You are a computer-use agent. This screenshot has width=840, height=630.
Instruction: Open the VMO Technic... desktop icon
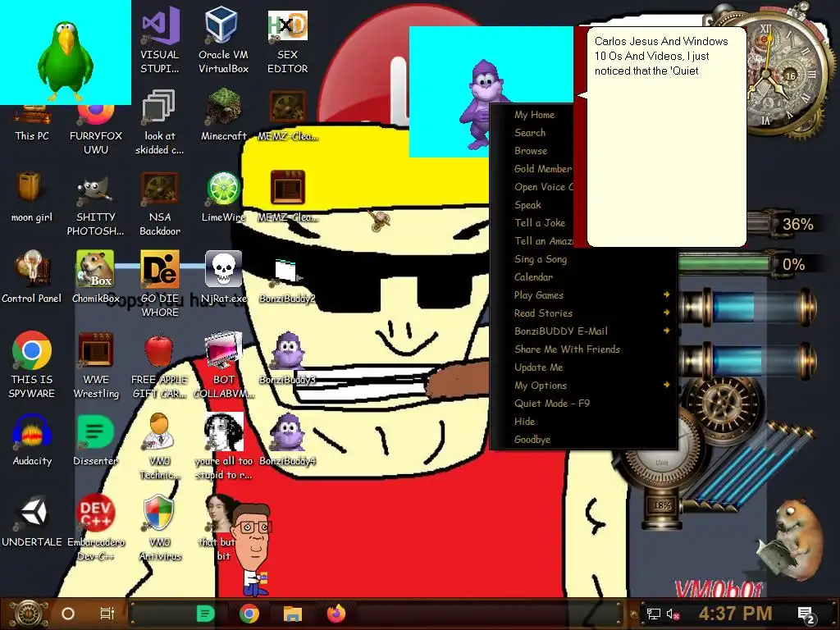pyautogui.click(x=160, y=445)
